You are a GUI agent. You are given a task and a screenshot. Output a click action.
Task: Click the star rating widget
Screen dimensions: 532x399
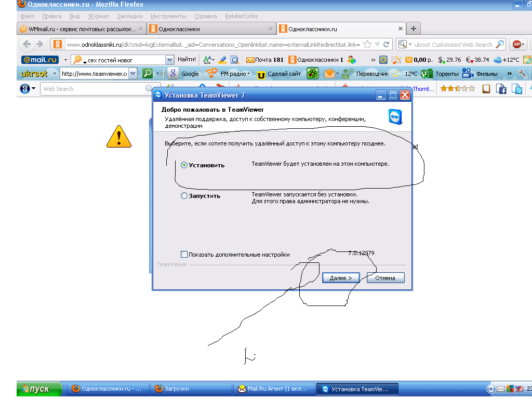[x=457, y=88]
